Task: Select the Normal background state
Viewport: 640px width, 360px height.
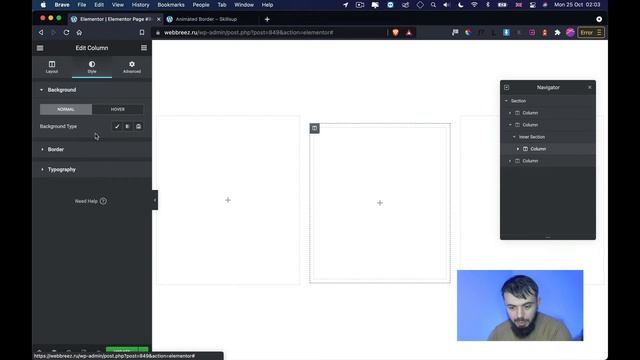Action: tap(66, 109)
